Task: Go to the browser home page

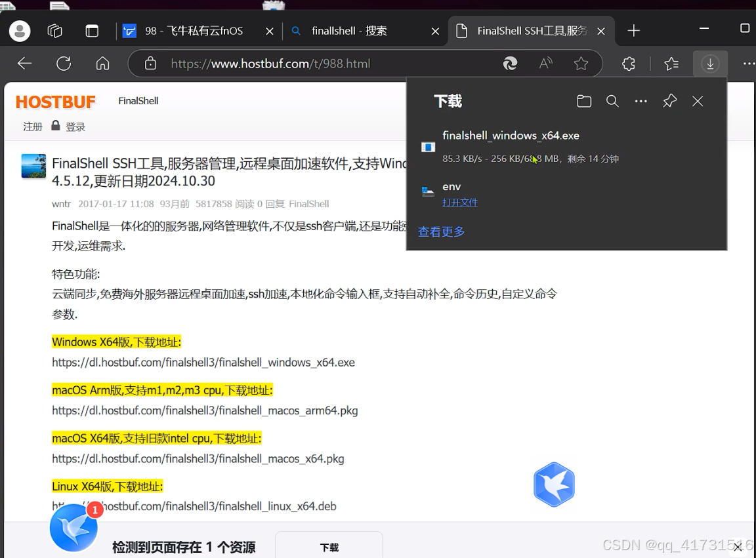Action: [102, 64]
